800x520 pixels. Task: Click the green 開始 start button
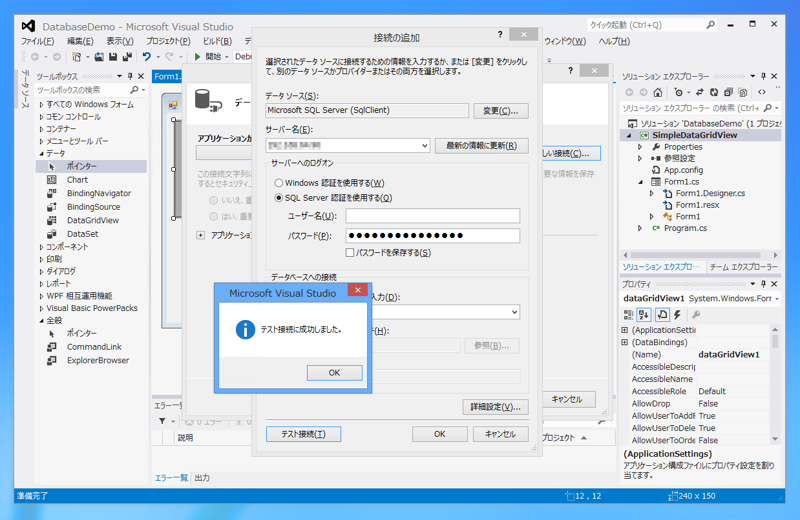point(209,57)
